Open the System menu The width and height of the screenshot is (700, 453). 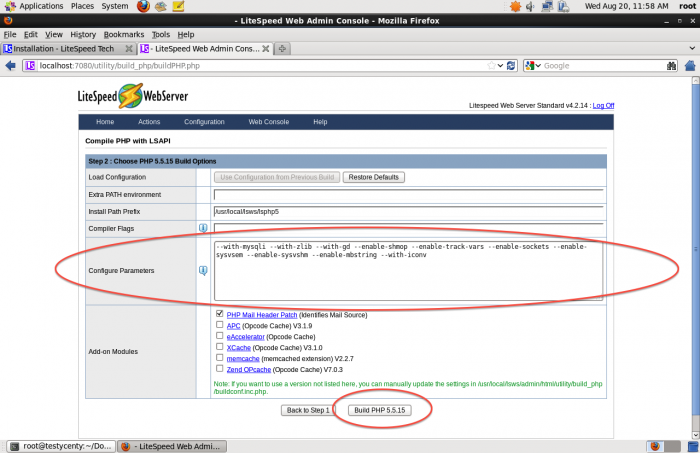[x=115, y=6]
